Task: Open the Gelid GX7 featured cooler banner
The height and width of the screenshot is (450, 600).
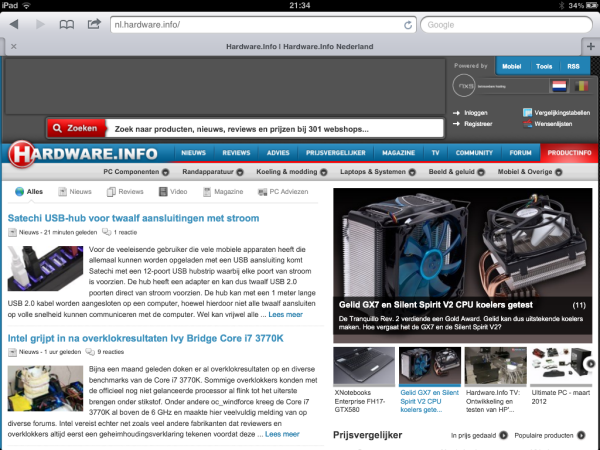Action: click(x=463, y=265)
